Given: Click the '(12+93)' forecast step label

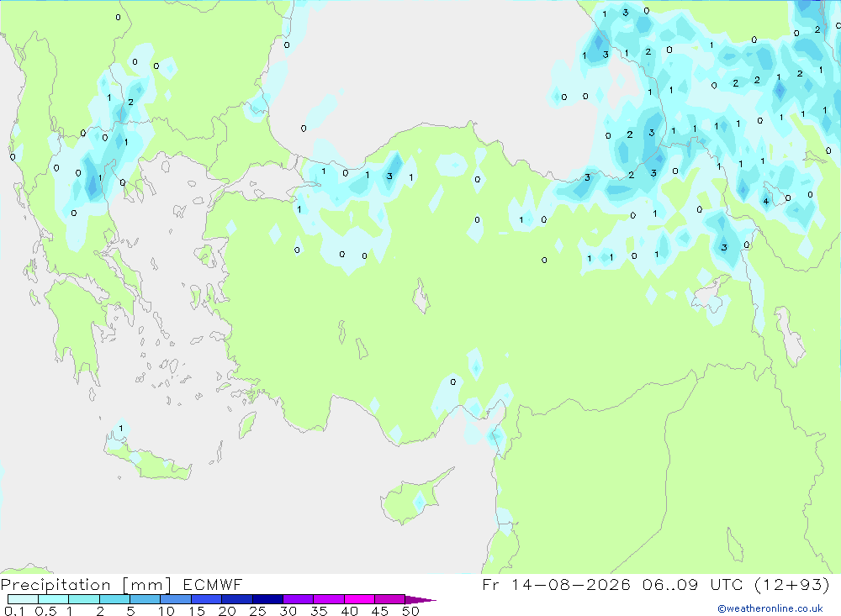Looking at the screenshot, I should pyautogui.click(x=792, y=584).
